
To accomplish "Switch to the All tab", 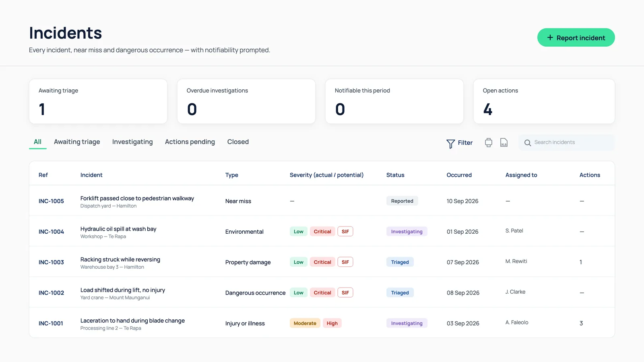I will click(37, 142).
